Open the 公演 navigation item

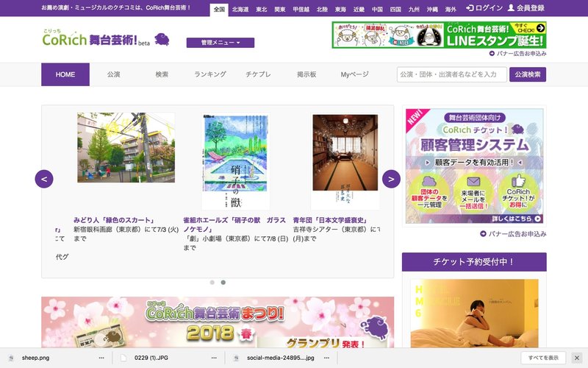click(114, 74)
